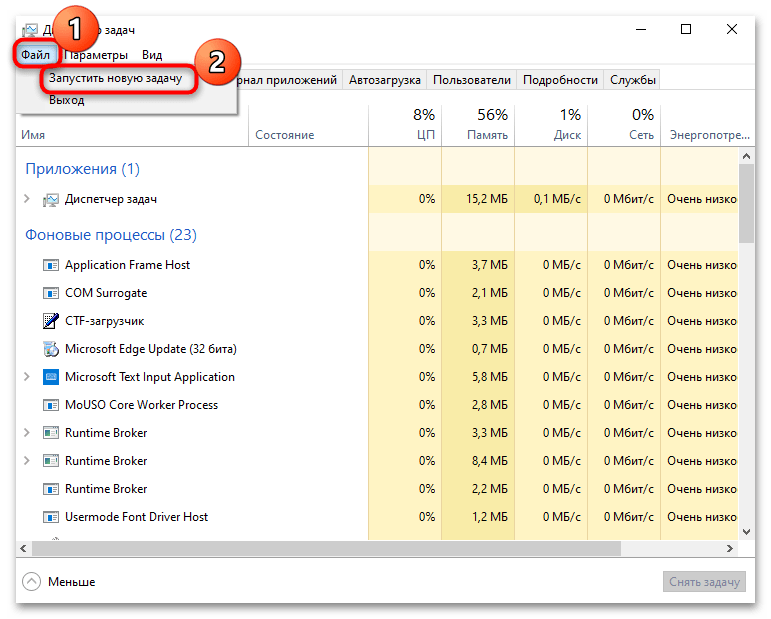Click the MoUSO Core Worker Process icon
The image size is (771, 619).
pyautogui.click(x=51, y=405)
